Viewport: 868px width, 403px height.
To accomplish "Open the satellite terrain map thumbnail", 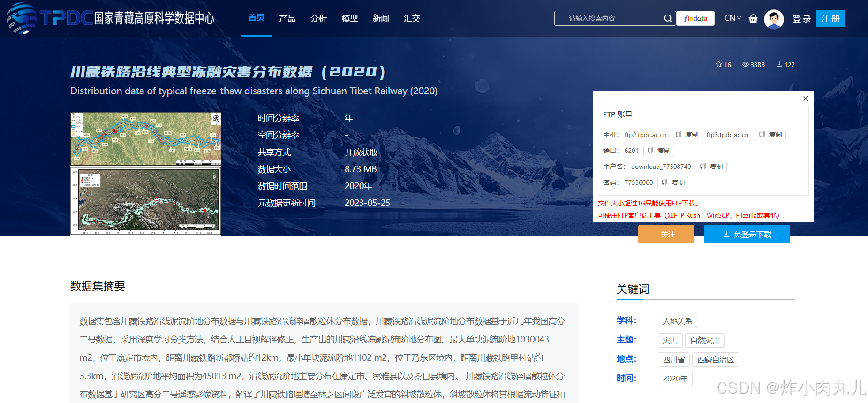I will pyautogui.click(x=146, y=201).
